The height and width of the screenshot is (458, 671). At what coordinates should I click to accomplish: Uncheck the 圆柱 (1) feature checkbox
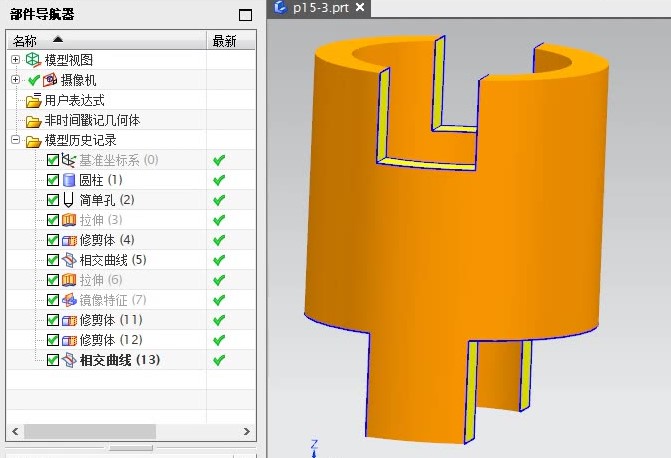(x=53, y=180)
